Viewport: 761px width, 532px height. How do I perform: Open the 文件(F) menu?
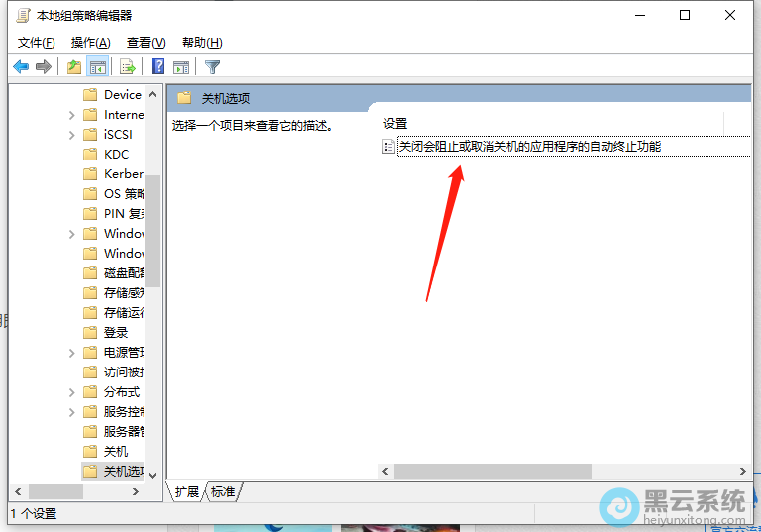pyautogui.click(x=37, y=43)
